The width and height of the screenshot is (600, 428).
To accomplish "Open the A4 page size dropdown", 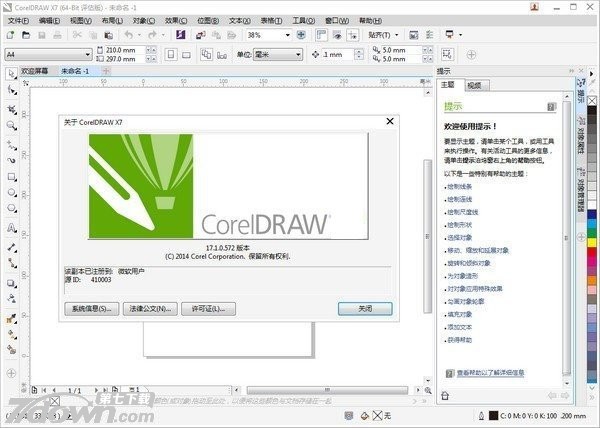I will [x=88, y=55].
